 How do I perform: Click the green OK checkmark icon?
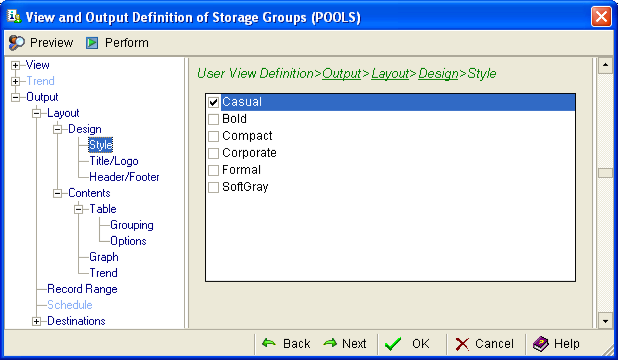click(393, 343)
